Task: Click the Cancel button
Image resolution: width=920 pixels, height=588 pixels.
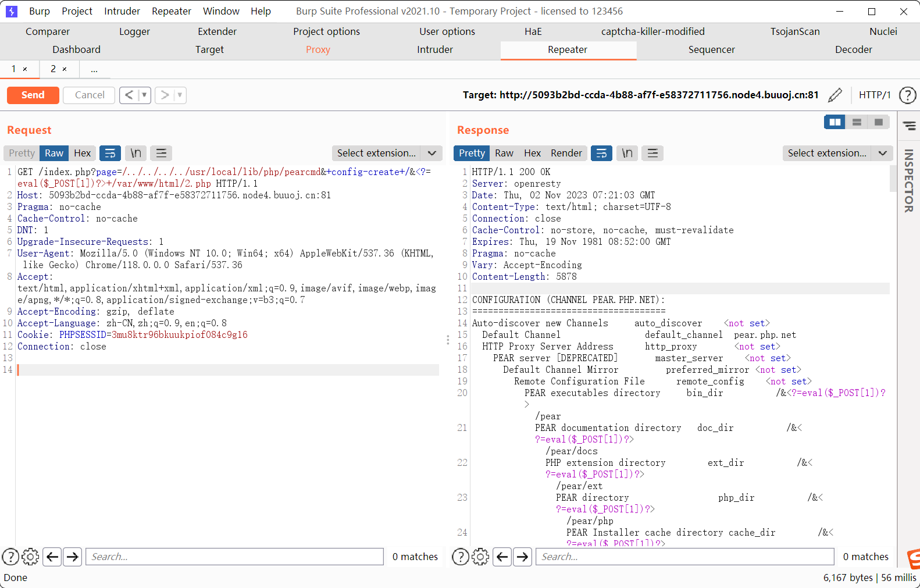Action: (x=89, y=95)
